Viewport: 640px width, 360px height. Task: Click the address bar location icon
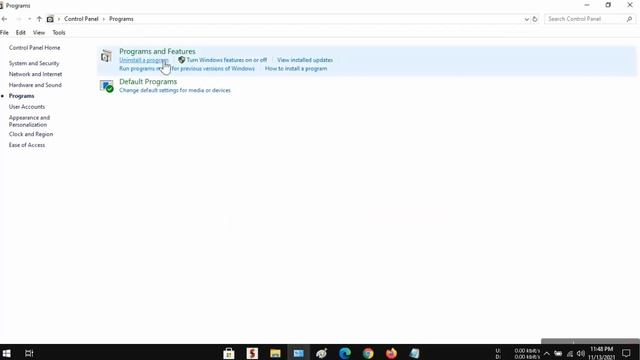(50, 19)
